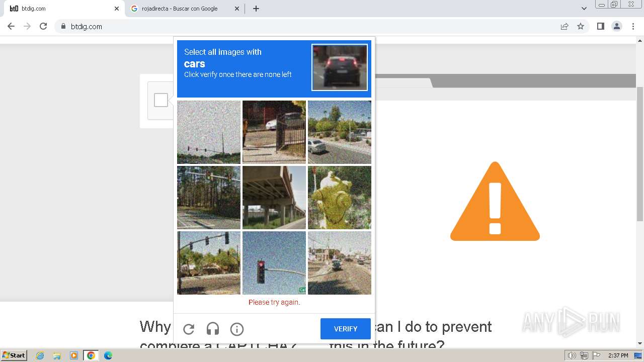
Task: Open network status tray icon
Action: (x=584, y=355)
